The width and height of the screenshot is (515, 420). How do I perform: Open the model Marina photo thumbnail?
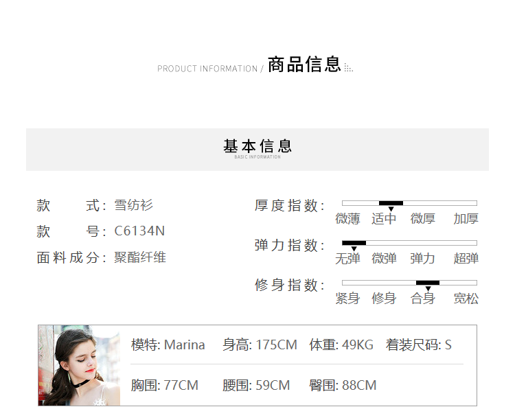[79, 365]
